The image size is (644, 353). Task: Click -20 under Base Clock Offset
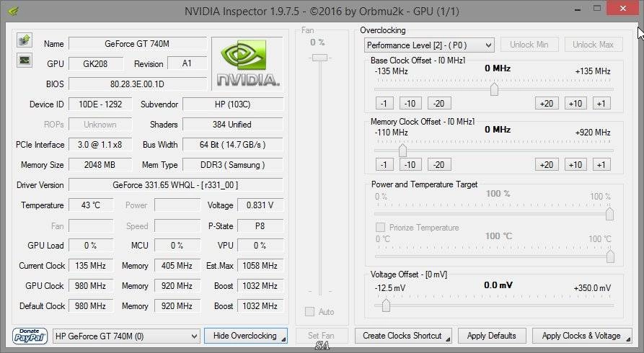click(439, 104)
